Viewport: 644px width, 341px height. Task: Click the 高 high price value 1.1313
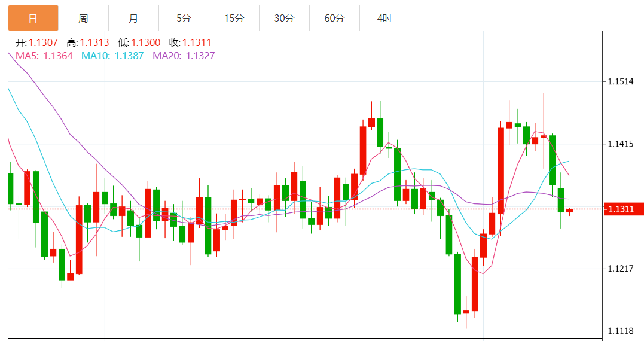click(94, 43)
